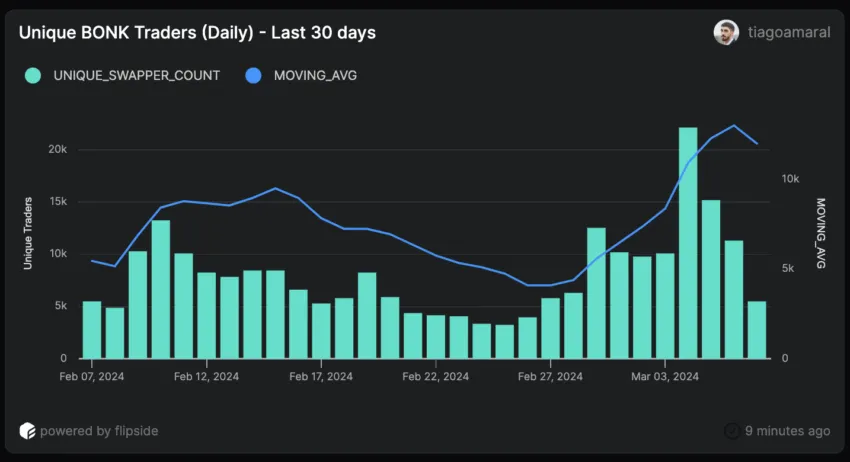Viewport: 850px width, 462px height.
Task: Click the Feb 22, 2024 axis label
Action: [x=436, y=377]
